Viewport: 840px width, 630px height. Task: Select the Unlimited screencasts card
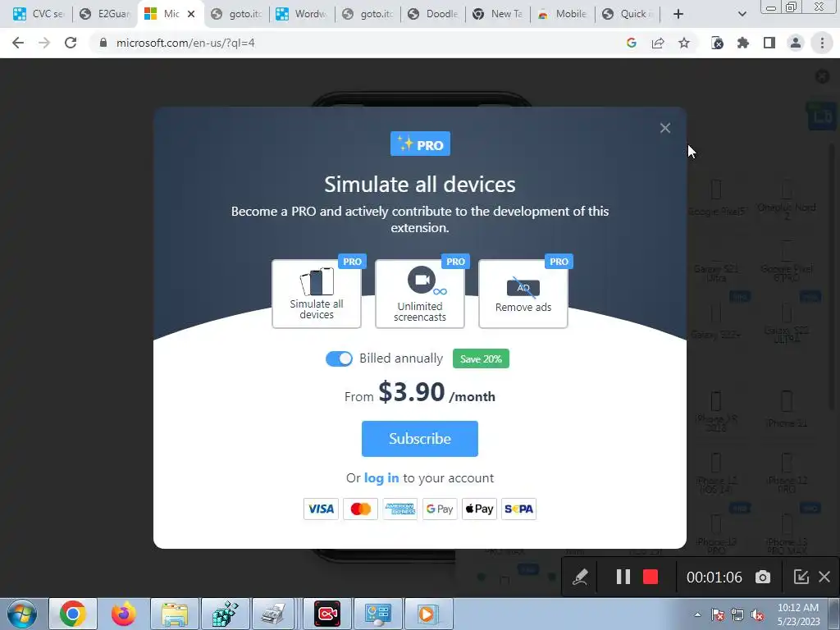(x=419, y=294)
